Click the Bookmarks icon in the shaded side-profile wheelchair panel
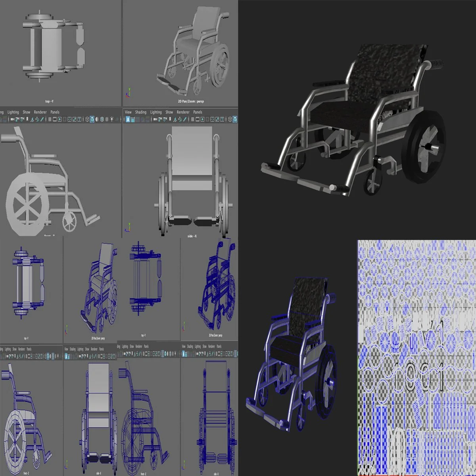 point(27,119)
